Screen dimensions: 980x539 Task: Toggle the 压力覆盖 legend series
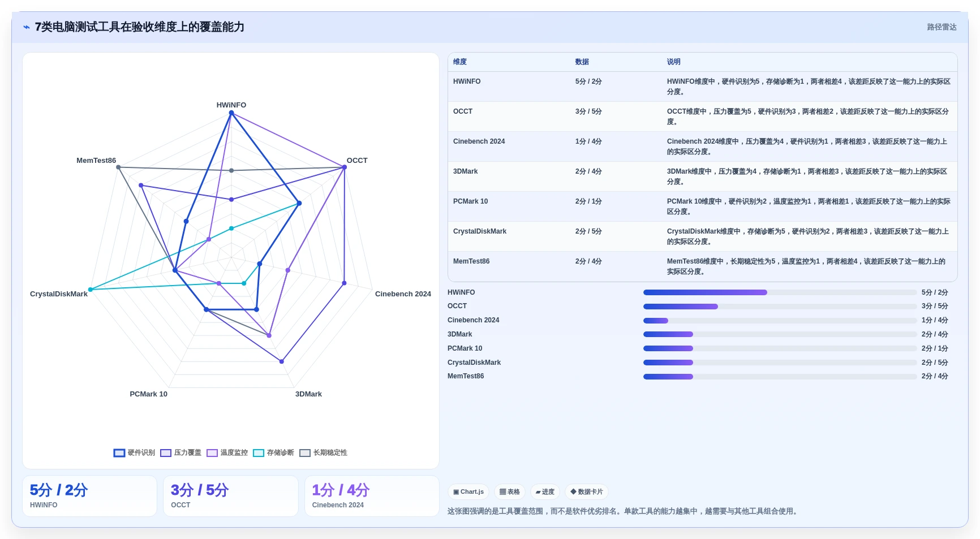click(x=180, y=452)
